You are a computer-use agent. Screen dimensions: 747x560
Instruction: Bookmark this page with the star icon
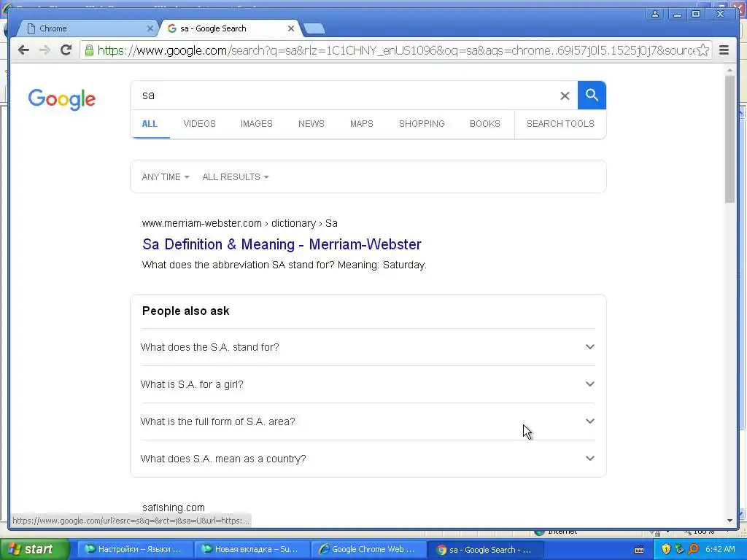tap(703, 50)
